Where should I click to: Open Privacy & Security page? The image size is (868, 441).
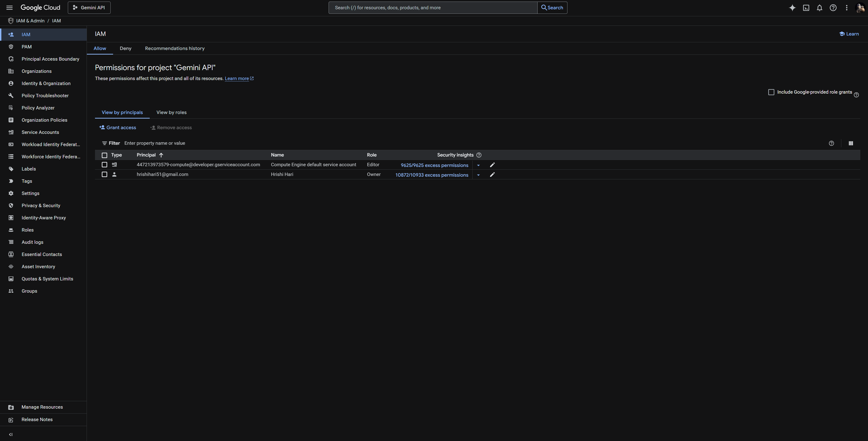43,206
